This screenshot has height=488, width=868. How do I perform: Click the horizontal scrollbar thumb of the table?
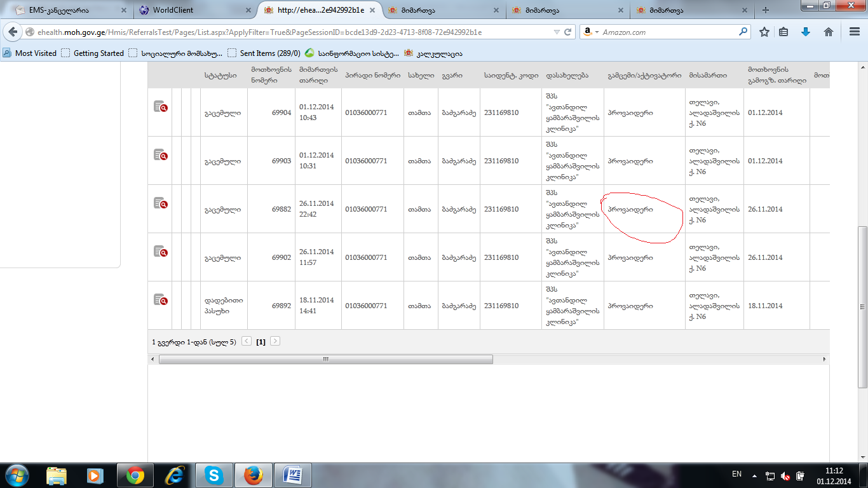pyautogui.click(x=325, y=359)
